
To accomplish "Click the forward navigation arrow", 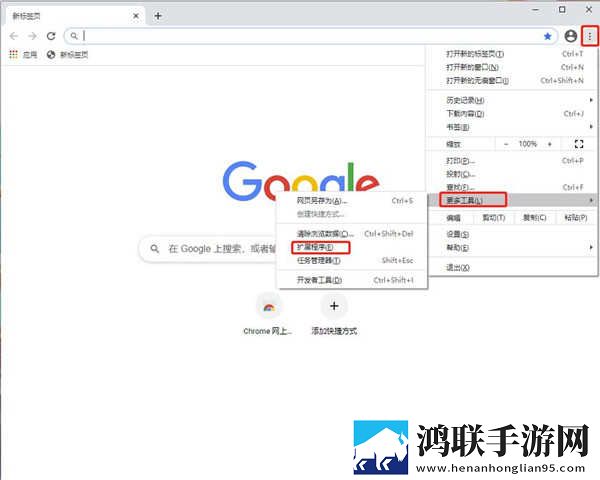I will (x=33, y=36).
